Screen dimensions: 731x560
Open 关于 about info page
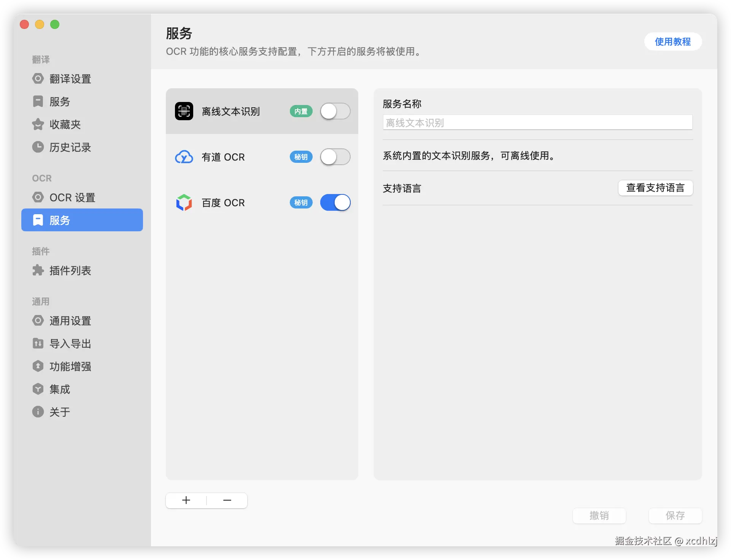(59, 412)
